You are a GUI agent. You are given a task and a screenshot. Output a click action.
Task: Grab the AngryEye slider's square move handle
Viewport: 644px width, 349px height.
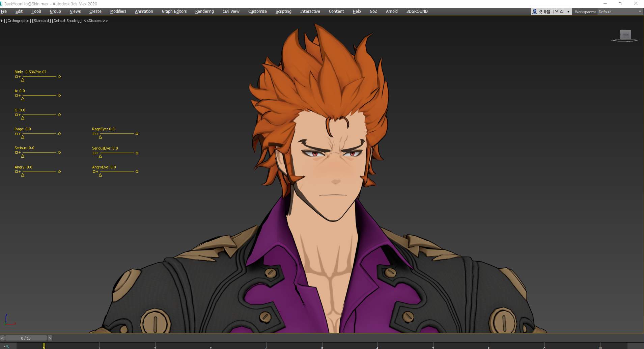point(94,172)
